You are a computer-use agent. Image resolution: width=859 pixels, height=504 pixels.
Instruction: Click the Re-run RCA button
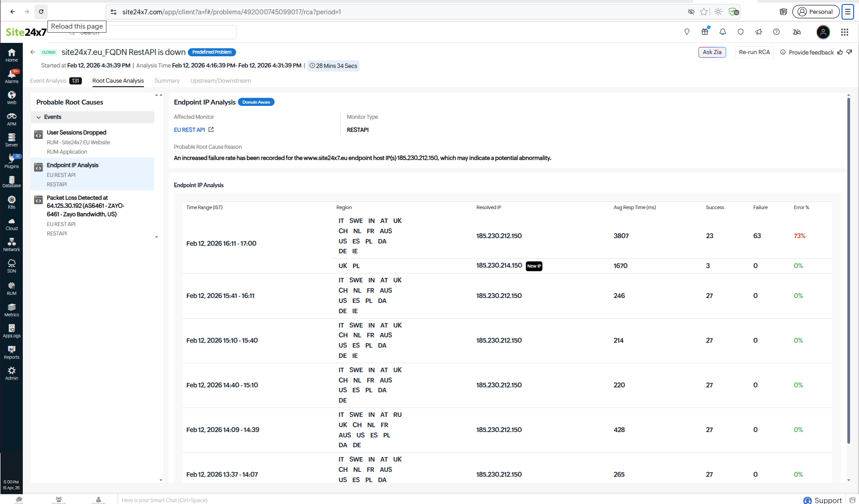coord(754,52)
